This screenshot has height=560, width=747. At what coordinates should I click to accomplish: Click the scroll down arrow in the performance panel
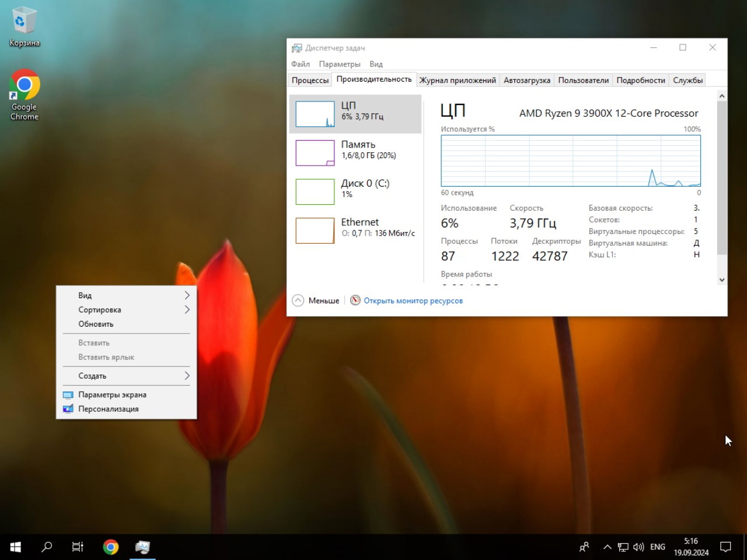tap(722, 280)
